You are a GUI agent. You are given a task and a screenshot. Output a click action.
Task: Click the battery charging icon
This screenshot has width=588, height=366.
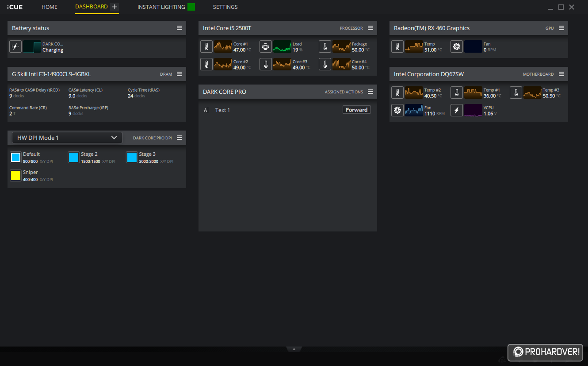point(15,46)
